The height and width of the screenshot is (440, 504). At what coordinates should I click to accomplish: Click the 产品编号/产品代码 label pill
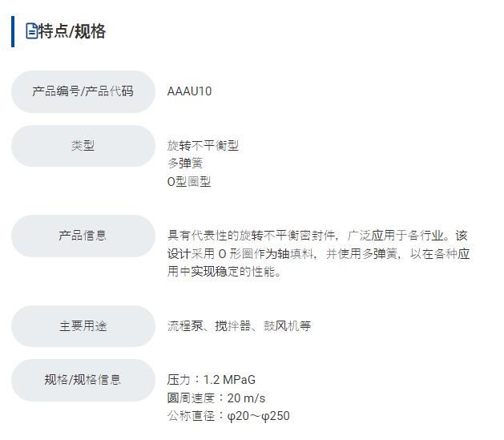pyautogui.click(x=83, y=91)
